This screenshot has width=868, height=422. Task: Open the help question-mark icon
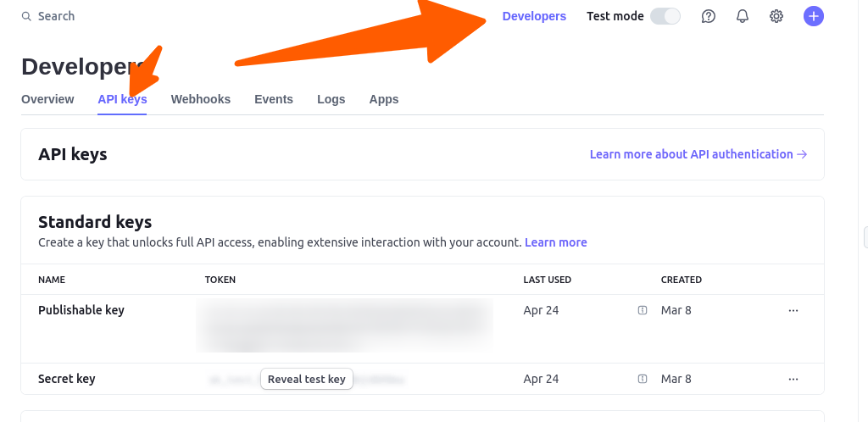click(708, 16)
